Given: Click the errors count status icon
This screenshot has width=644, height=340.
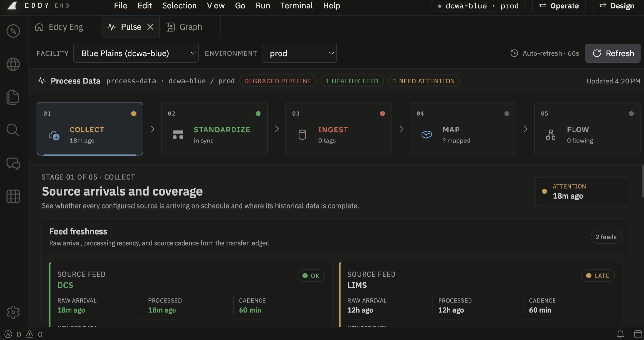Looking at the screenshot, I should click(x=8, y=334).
